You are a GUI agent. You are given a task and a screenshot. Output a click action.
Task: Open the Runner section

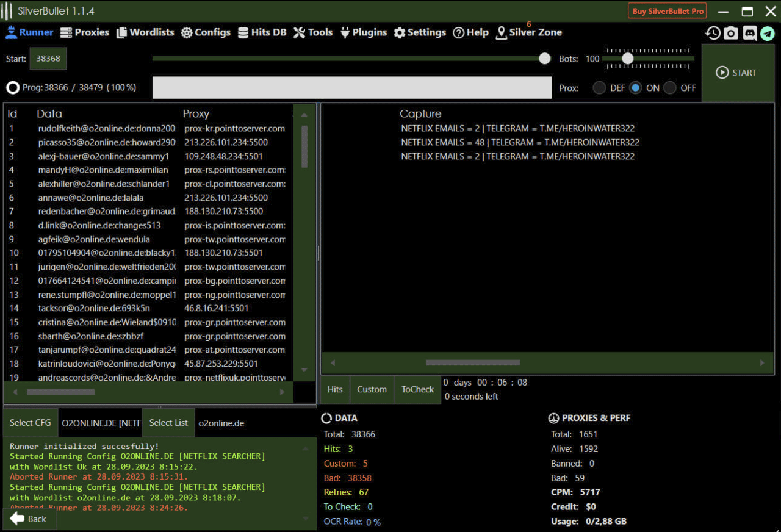click(x=29, y=32)
